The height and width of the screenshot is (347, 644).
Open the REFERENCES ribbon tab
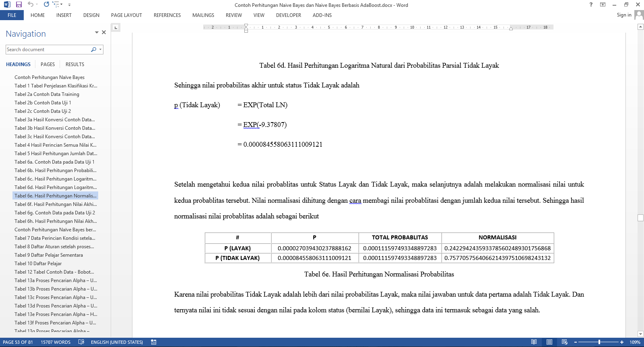[x=167, y=15]
